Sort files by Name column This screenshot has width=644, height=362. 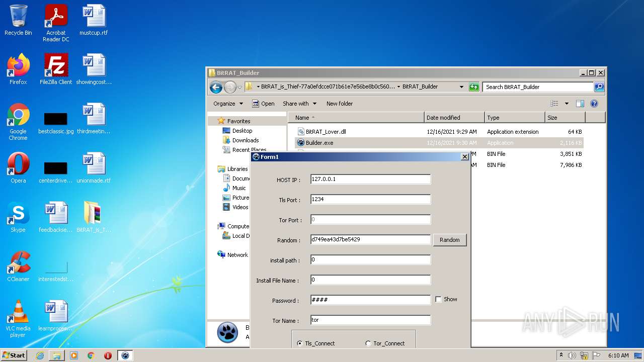(356, 118)
